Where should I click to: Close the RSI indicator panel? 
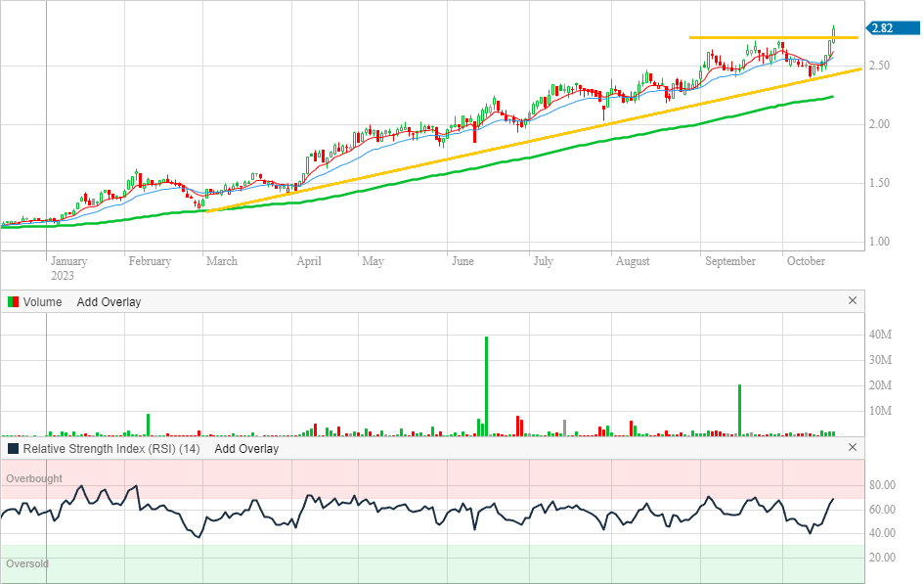pyautogui.click(x=852, y=448)
